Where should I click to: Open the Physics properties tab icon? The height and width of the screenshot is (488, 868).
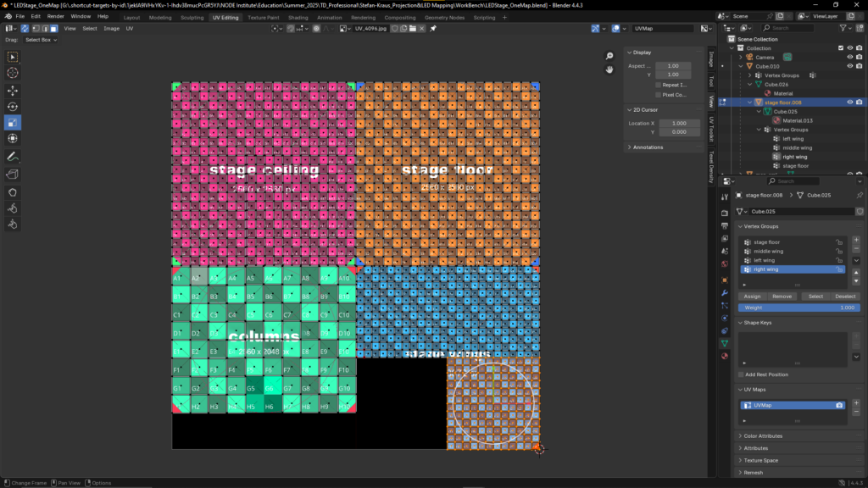click(x=725, y=319)
